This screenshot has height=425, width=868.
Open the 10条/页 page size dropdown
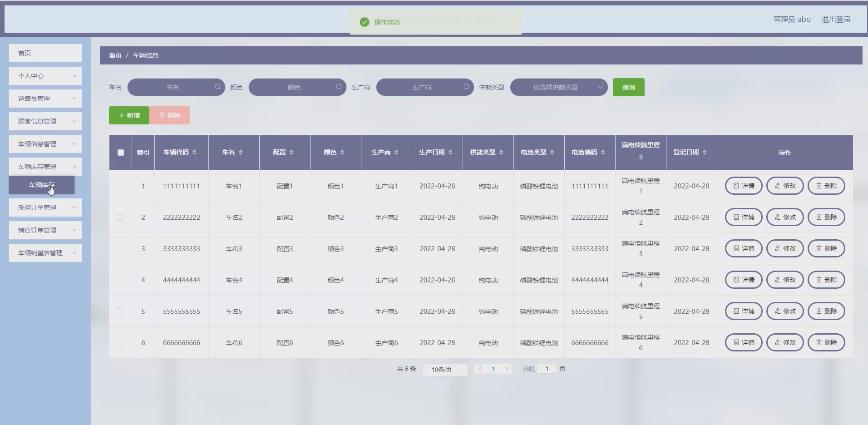tap(445, 370)
